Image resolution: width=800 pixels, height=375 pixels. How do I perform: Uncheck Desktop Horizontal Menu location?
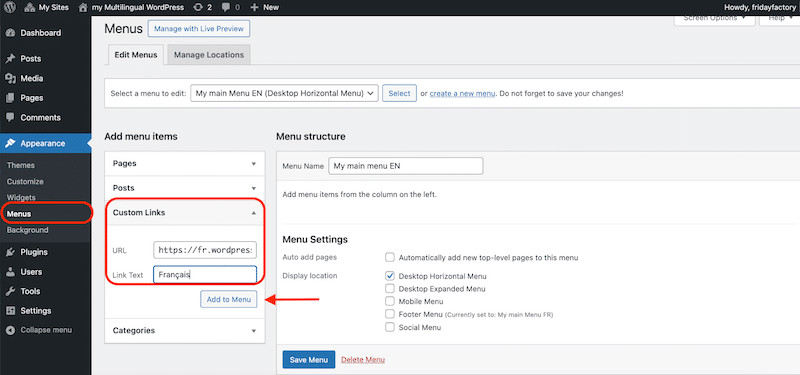click(390, 276)
